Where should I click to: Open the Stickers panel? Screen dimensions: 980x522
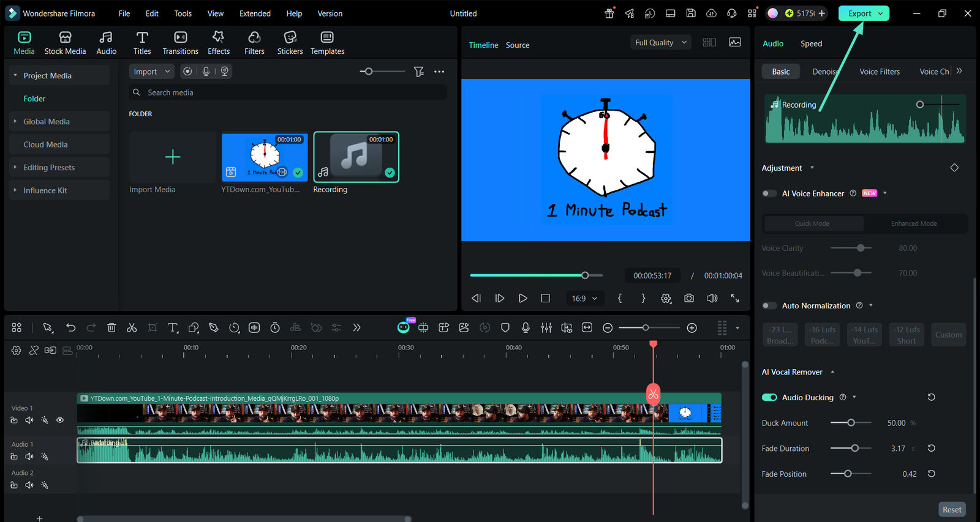tap(290, 43)
